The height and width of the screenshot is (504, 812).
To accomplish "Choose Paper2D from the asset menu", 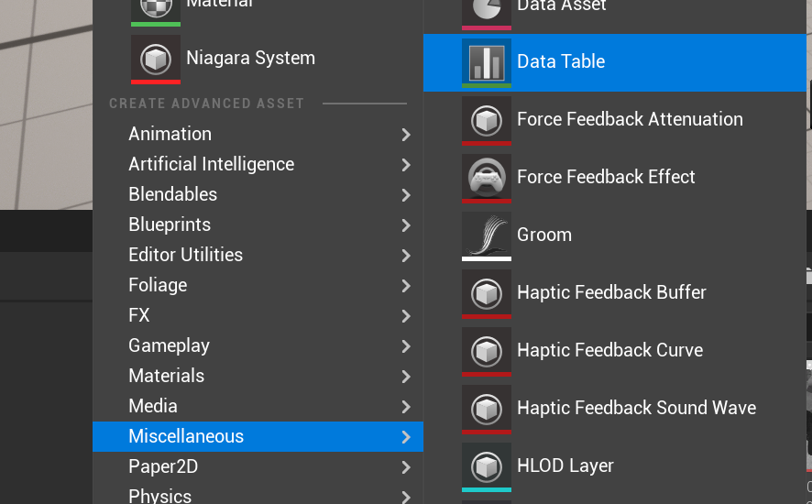I will 163,466.
